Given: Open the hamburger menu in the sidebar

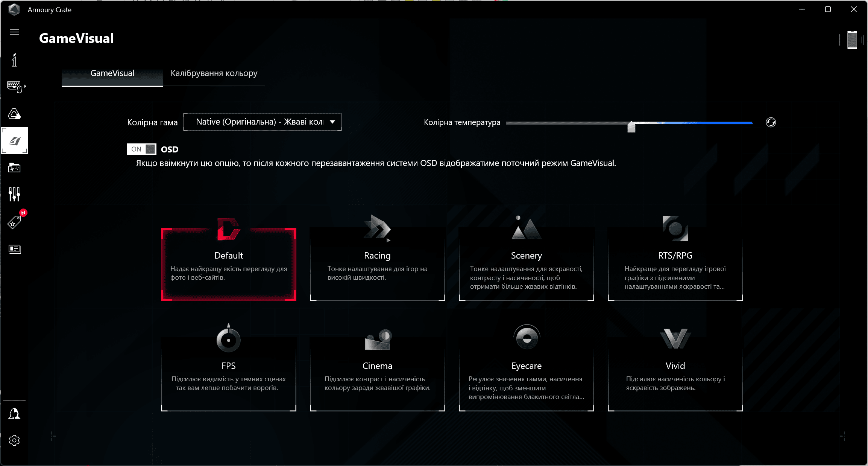Looking at the screenshot, I should [x=14, y=32].
